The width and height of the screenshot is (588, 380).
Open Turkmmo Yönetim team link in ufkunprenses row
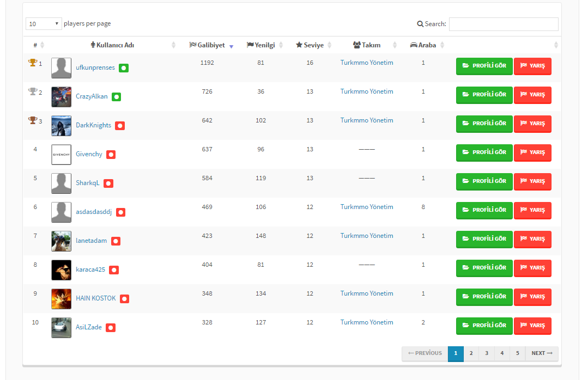(367, 63)
